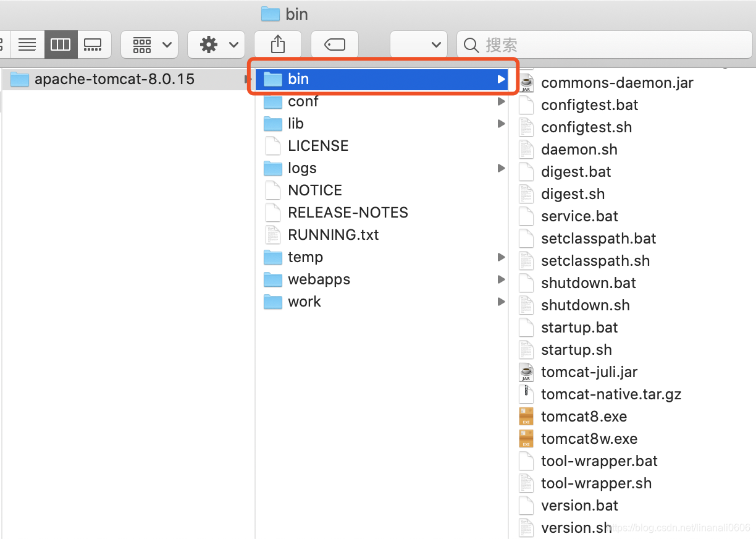Screen dimensions: 756x539
Task: Click the Edit Tags button
Action: pyautogui.click(x=335, y=45)
